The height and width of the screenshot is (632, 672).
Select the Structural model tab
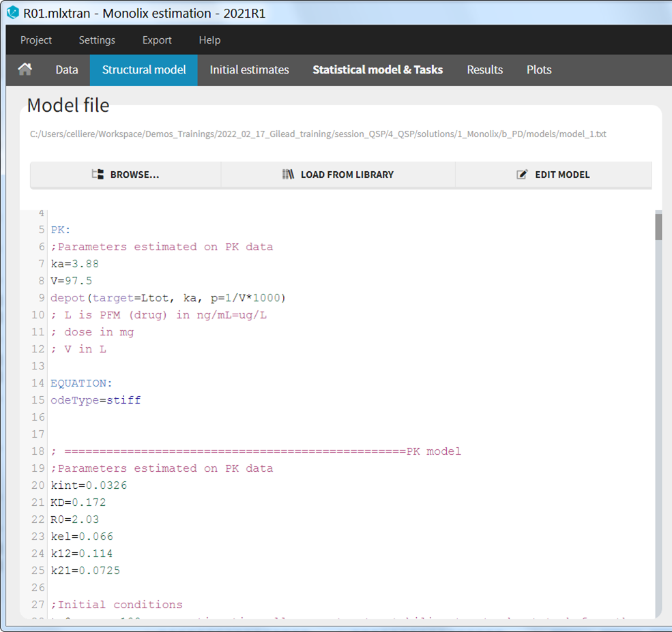click(144, 70)
